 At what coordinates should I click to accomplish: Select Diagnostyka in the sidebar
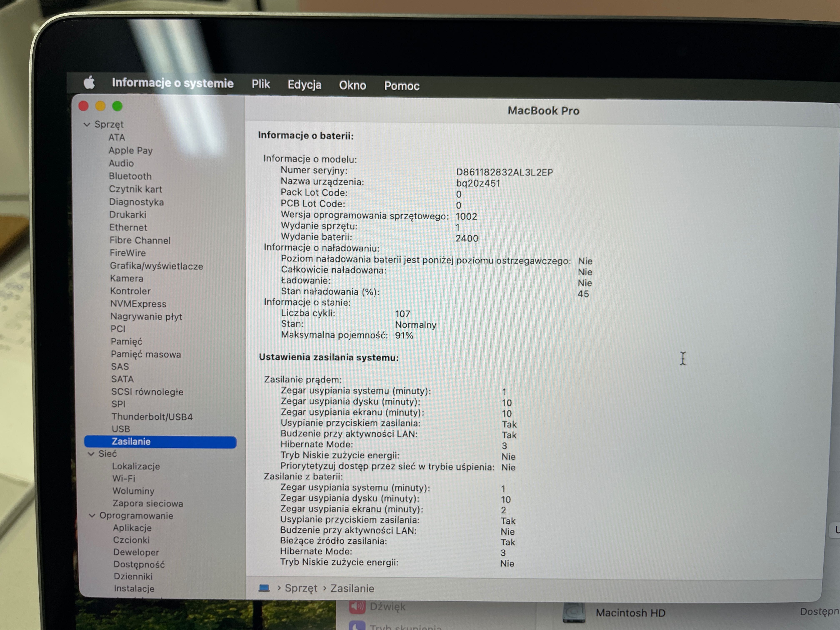click(x=136, y=202)
